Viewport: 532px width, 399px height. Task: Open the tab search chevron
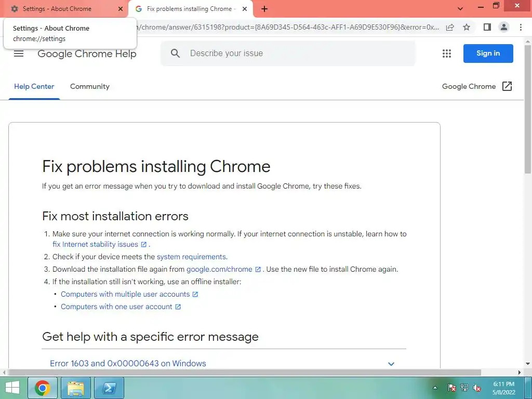coord(460,9)
